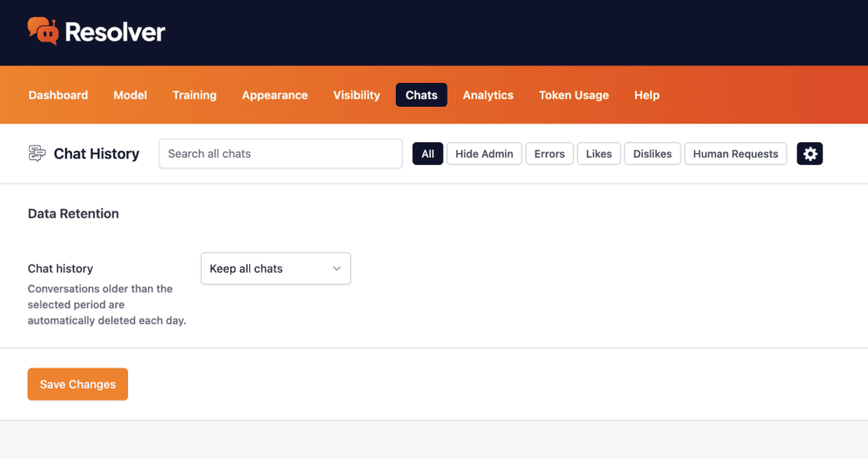Focus the Search all chats field

click(x=280, y=154)
